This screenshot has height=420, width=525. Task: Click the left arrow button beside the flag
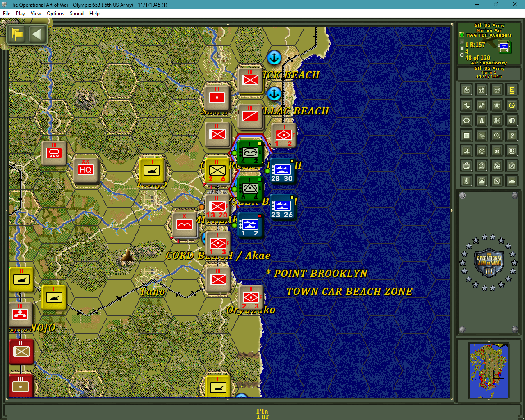tap(37, 34)
